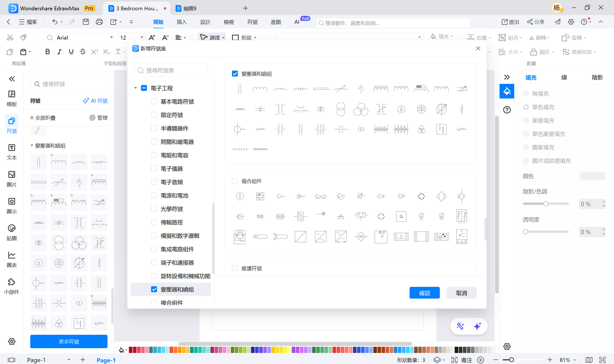Screen dimensions: 614x364
Task: Enable the 複合組件 checkbox
Action: point(235,181)
